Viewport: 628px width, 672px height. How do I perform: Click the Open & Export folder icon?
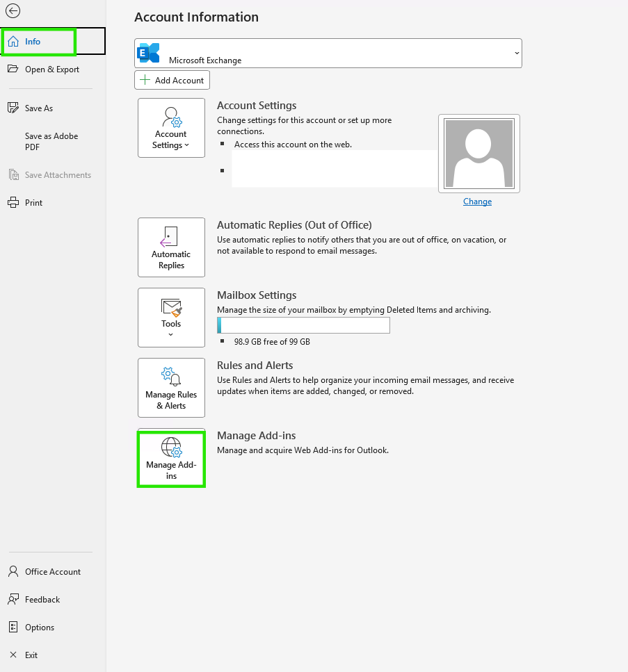13,69
